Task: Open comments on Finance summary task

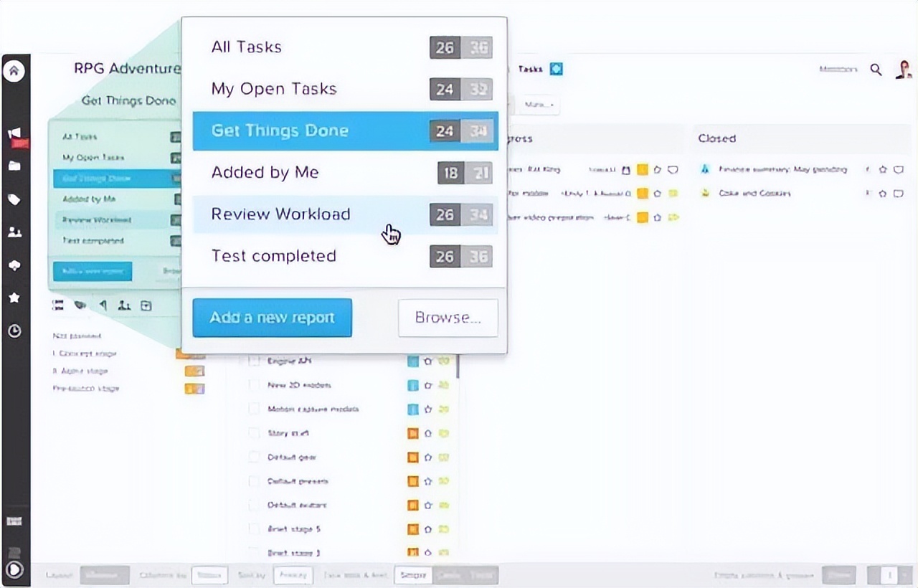Action: click(898, 170)
